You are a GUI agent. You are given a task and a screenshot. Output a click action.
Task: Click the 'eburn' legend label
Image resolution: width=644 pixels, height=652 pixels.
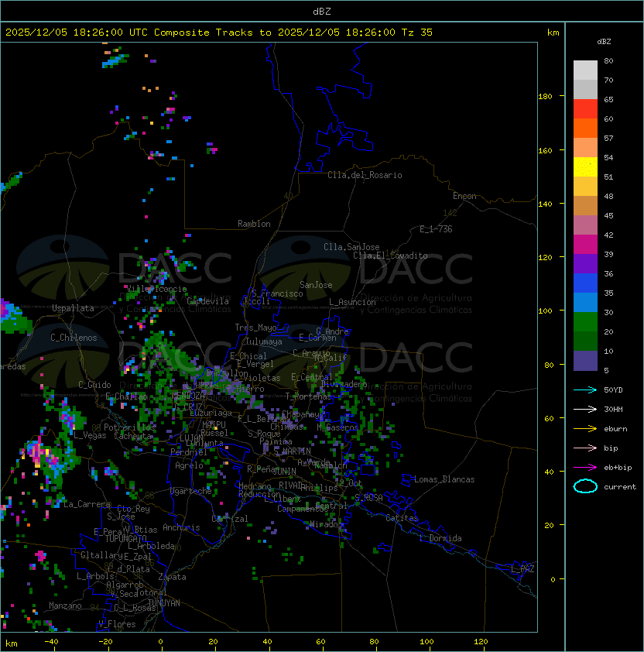pos(615,429)
